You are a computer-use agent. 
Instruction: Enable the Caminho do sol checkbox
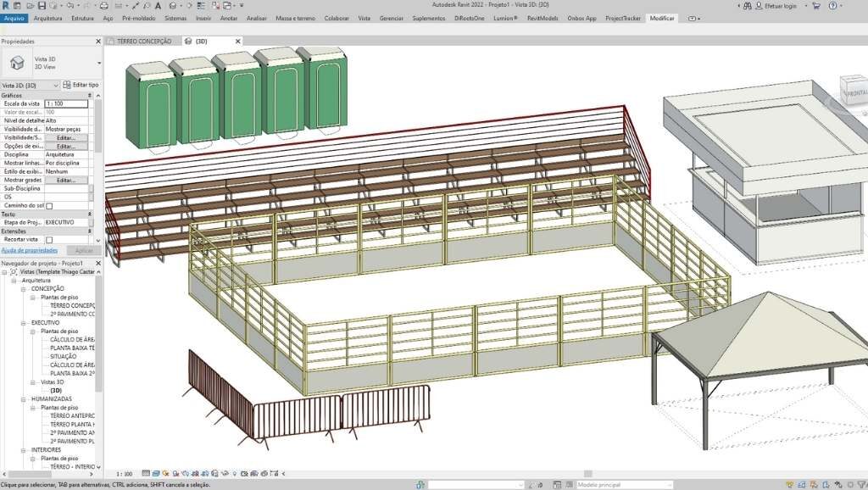point(49,205)
